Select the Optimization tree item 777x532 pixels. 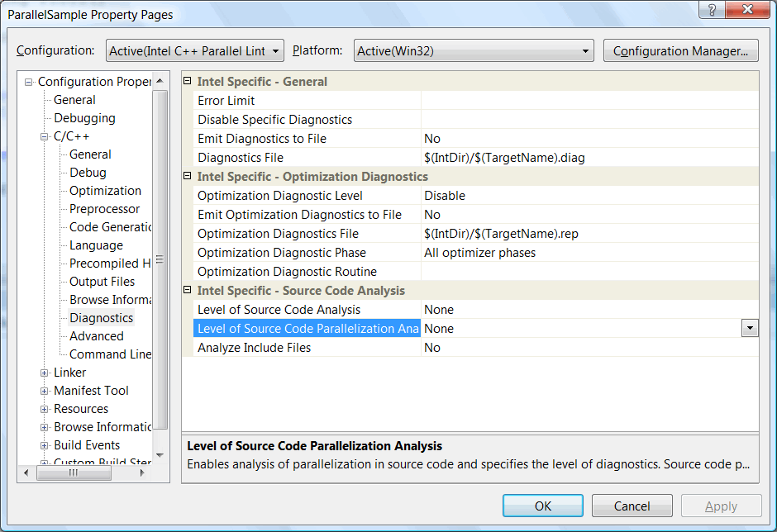105,191
